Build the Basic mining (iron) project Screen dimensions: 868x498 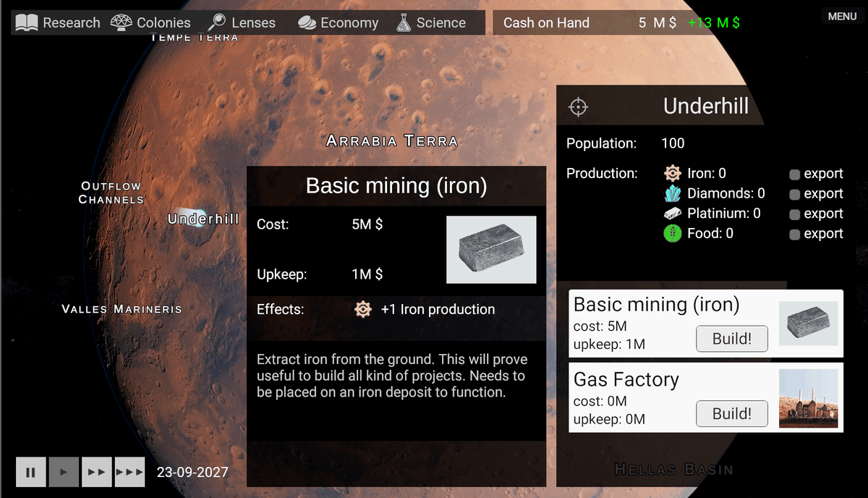tap(732, 339)
